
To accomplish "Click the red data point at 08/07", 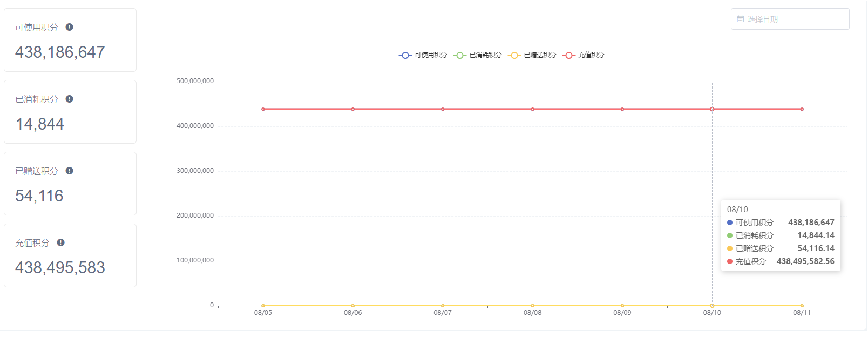I will click(x=443, y=109).
